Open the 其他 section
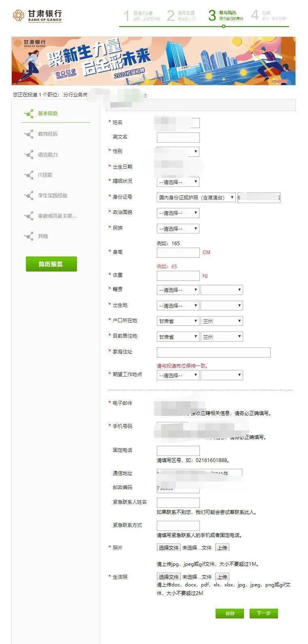 click(x=43, y=236)
